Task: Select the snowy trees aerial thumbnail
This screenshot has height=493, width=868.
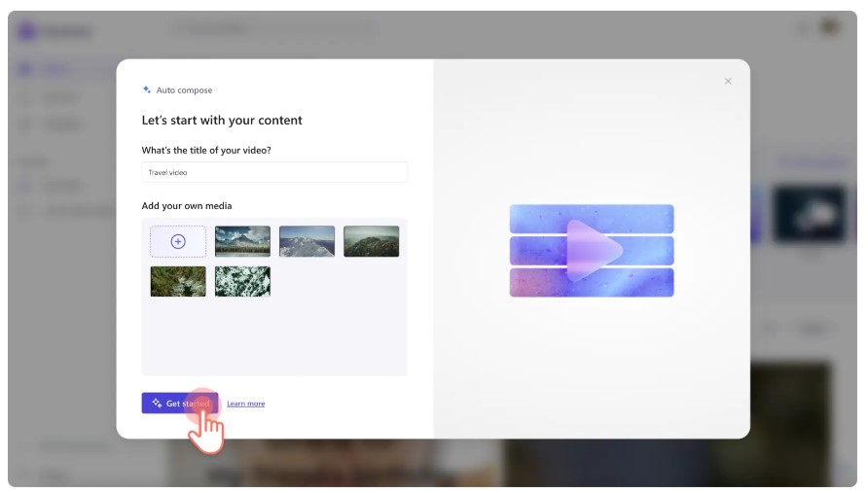Action: click(242, 281)
